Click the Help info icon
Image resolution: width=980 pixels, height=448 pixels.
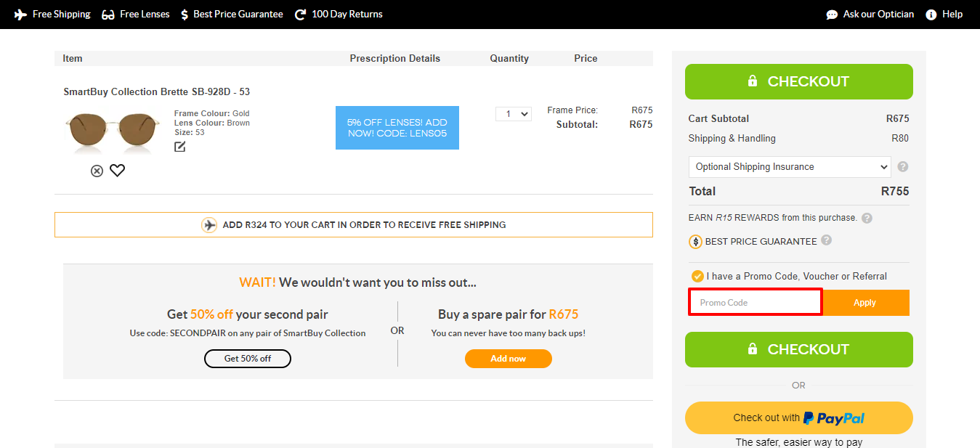931,15
